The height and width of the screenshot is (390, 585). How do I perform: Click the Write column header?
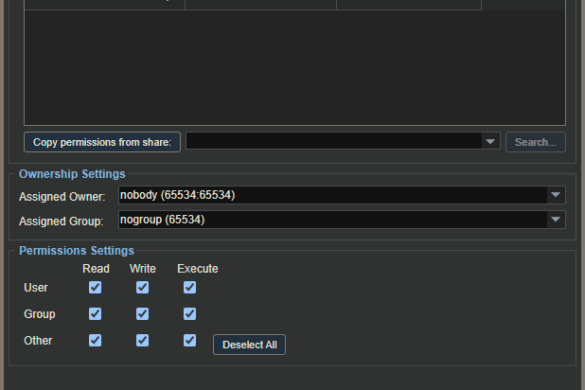coord(143,269)
